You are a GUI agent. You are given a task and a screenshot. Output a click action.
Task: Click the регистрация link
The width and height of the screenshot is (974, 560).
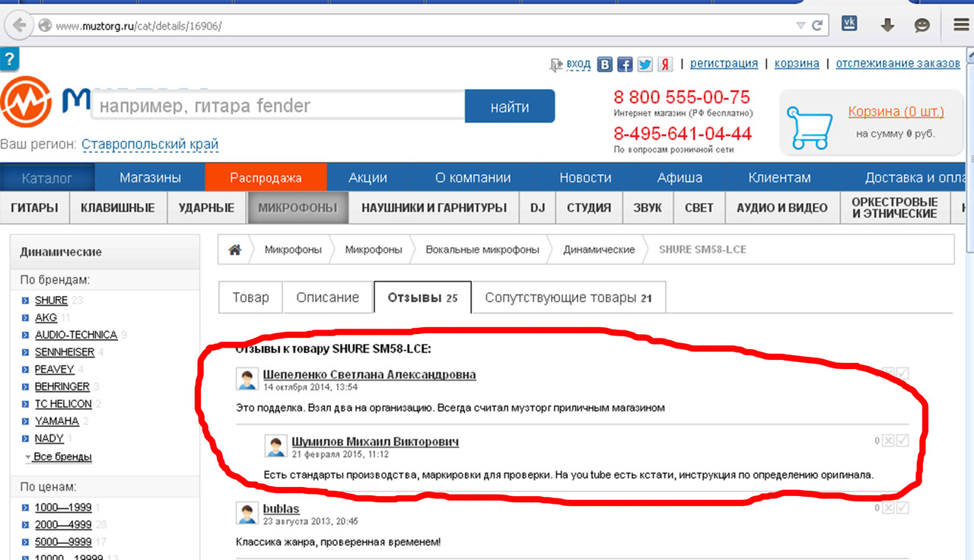coord(724,63)
